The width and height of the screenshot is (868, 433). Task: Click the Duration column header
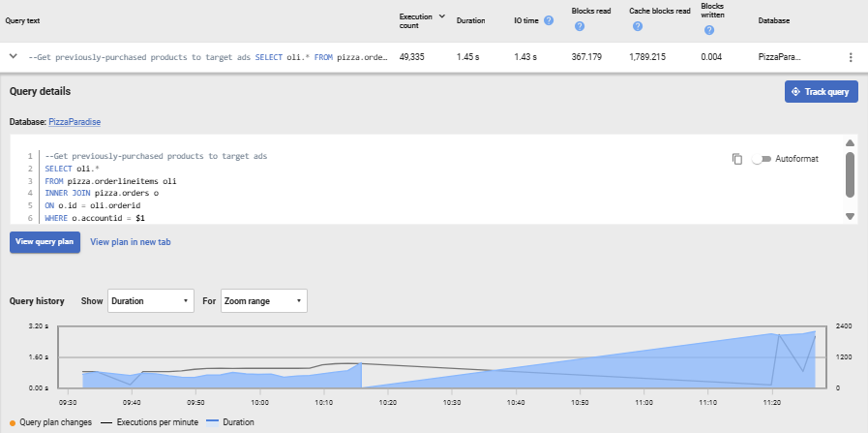tap(470, 20)
